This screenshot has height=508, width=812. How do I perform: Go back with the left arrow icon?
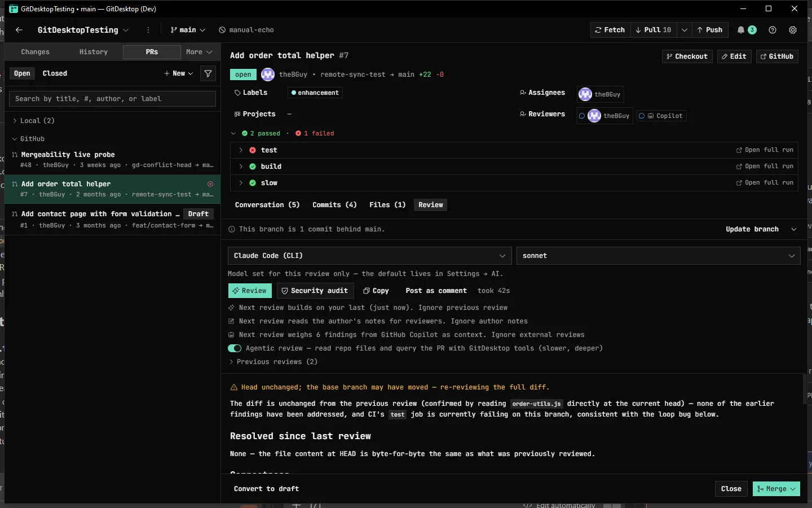coord(19,30)
